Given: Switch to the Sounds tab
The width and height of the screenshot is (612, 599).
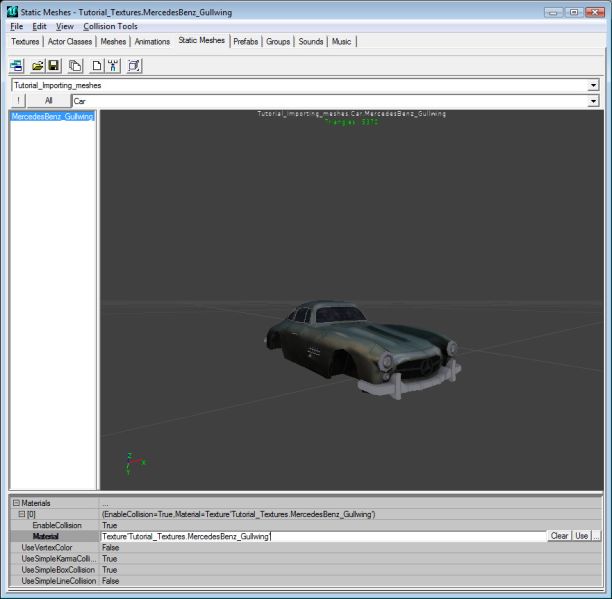Looking at the screenshot, I should (311, 41).
